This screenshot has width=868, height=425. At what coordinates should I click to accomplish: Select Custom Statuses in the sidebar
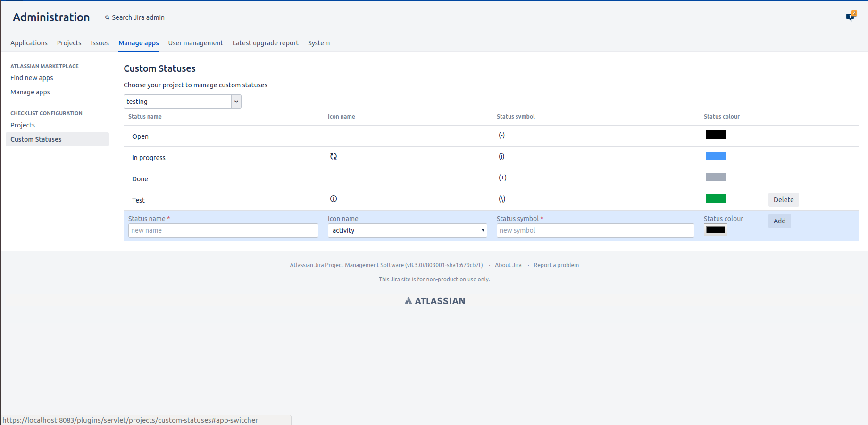point(36,139)
